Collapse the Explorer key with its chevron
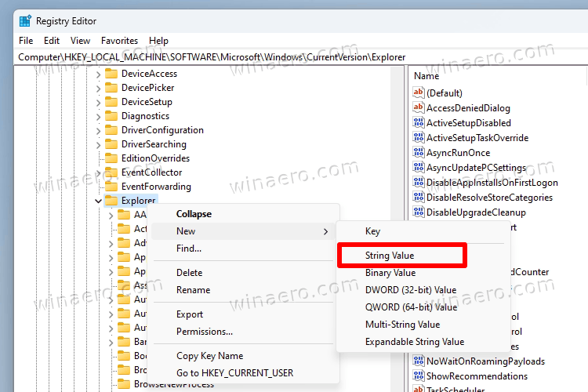 (98, 201)
